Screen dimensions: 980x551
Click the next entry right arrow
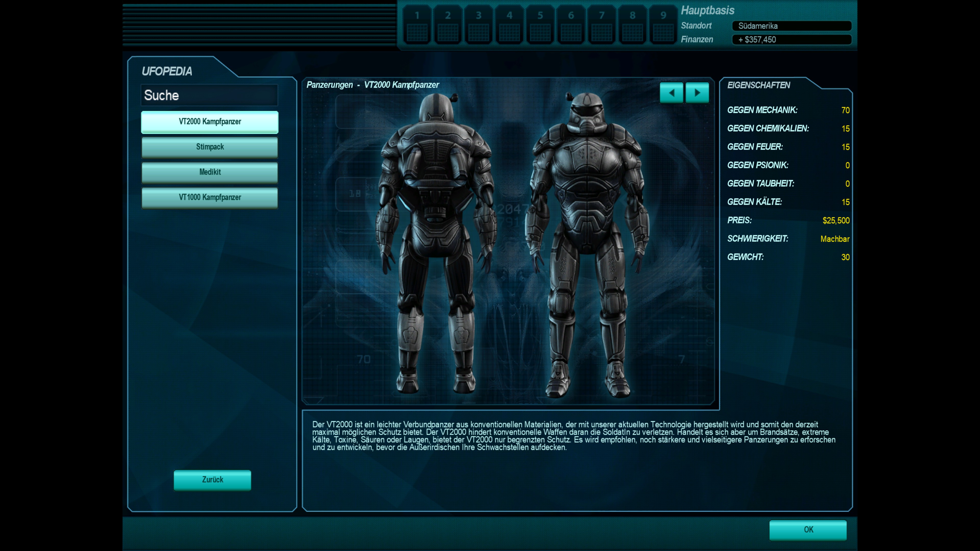pos(697,93)
